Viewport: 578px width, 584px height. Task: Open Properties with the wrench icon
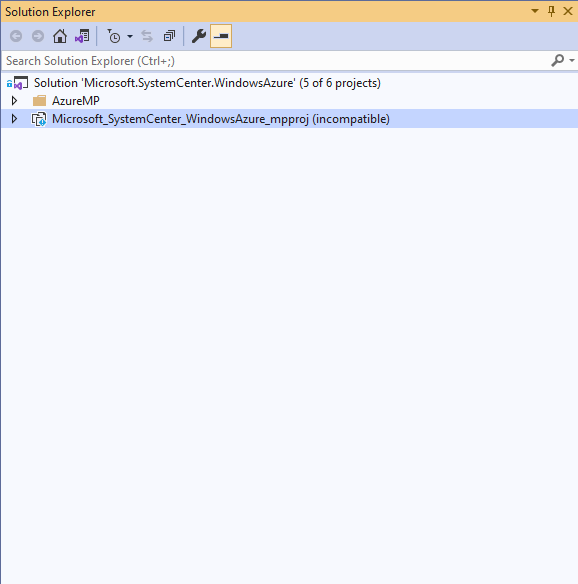click(199, 36)
